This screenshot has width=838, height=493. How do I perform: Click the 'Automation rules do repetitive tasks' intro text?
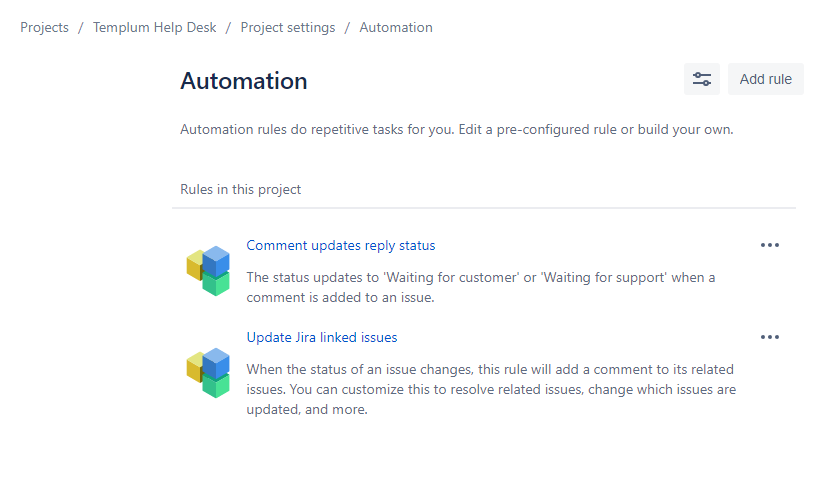(x=456, y=130)
